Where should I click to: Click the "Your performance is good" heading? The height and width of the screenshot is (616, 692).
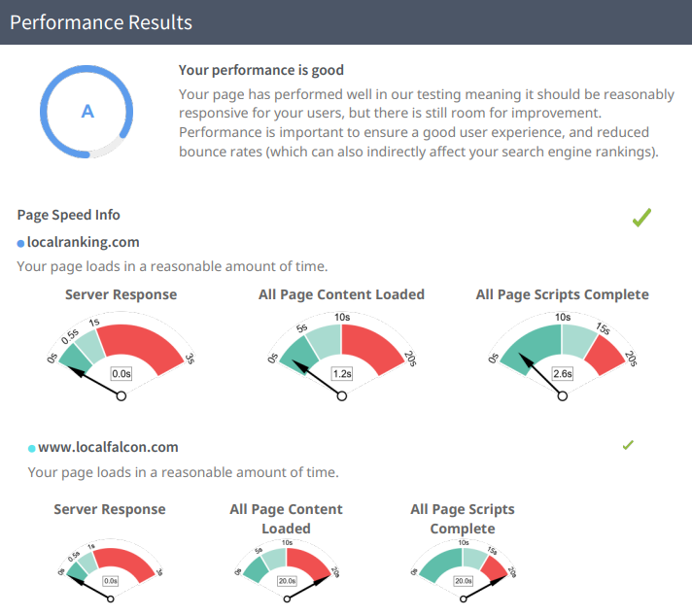pyautogui.click(x=261, y=70)
